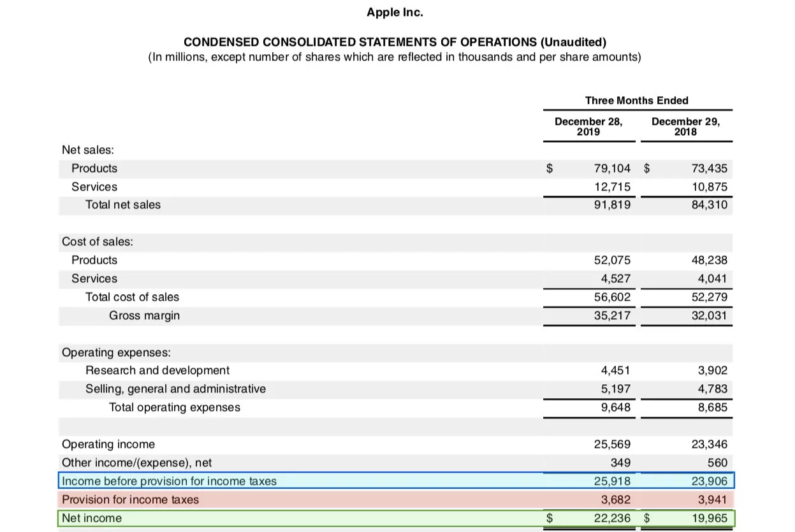Click Research and development value 3,902
The width and height of the screenshot is (795, 532).
[713, 370]
